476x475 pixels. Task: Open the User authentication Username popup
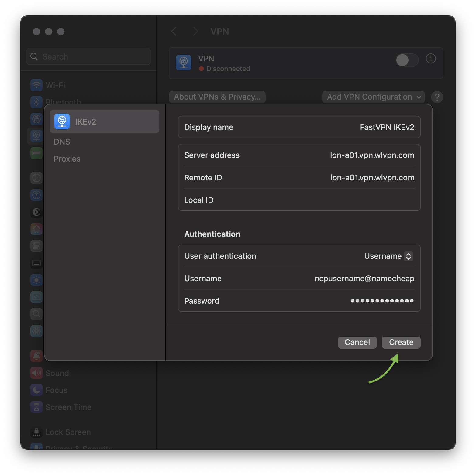(388, 256)
